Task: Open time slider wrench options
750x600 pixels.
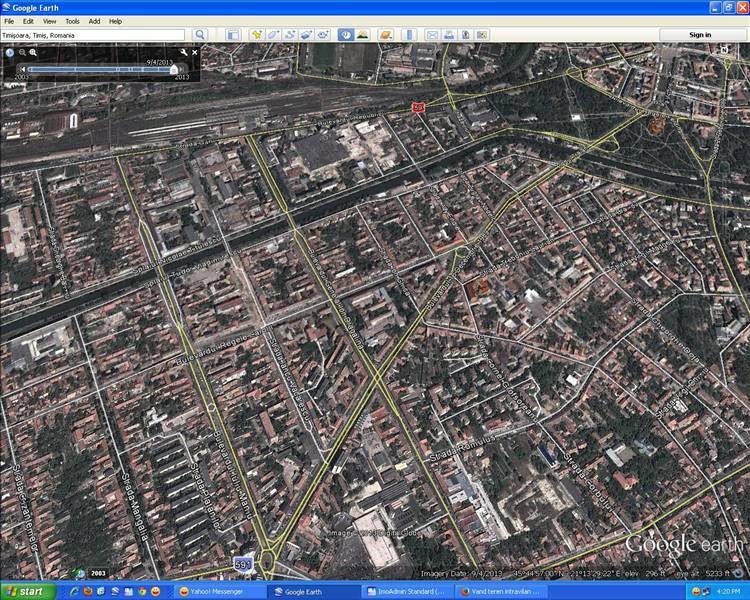Action: pyautogui.click(x=183, y=51)
